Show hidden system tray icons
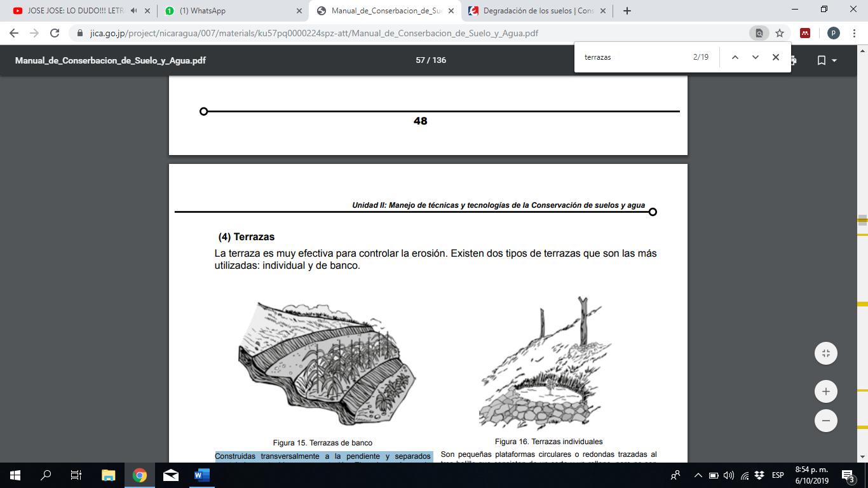Image resolution: width=868 pixels, height=488 pixels. pos(698,475)
